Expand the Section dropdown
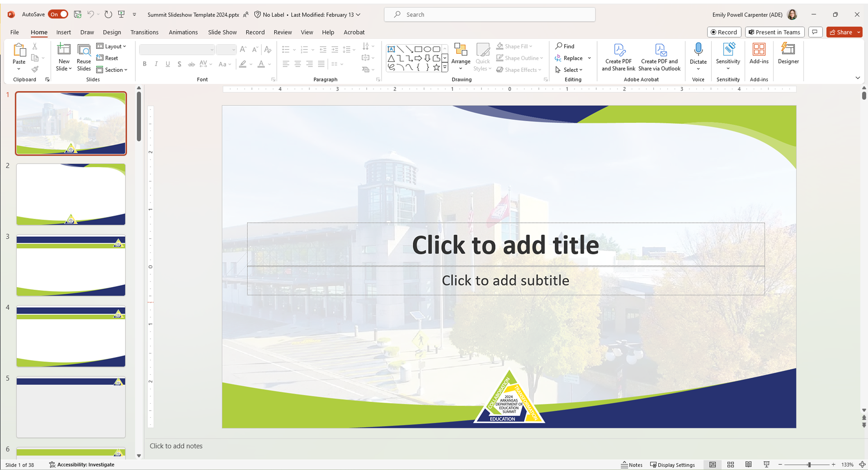Viewport: 868px width, 470px height. pyautogui.click(x=112, y=70)
